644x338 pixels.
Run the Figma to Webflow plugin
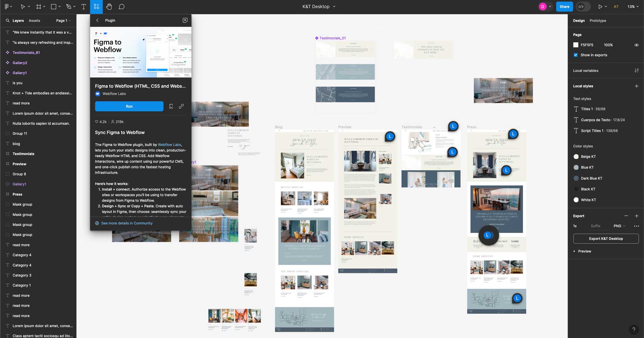129,106
